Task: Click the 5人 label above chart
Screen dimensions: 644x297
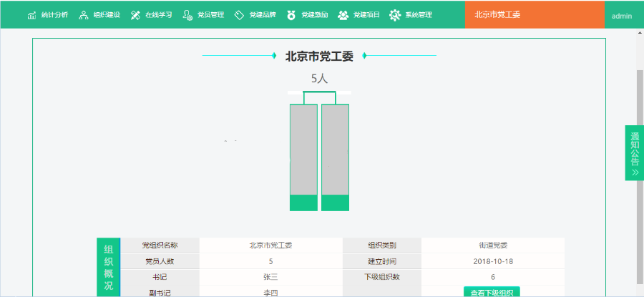Action: (320, 79)
